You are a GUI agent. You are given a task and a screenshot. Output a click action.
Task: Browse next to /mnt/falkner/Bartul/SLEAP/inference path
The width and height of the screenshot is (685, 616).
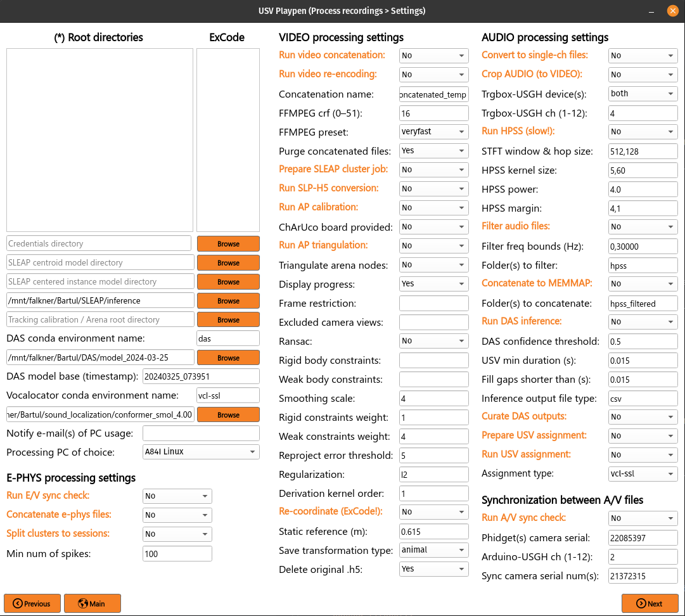point(228,300)
